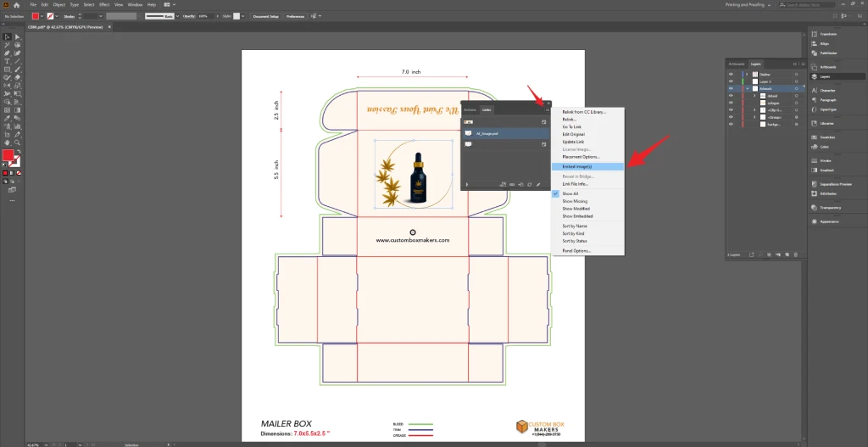868x447 pixels.
Task: Click the Document Setup button
Action: [x=265, y=16]
